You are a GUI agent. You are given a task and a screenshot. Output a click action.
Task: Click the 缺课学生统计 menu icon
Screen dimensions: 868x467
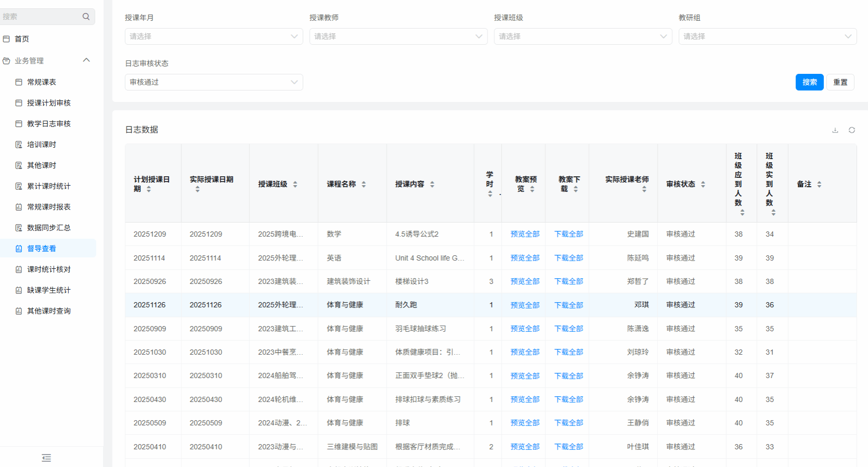coord(19,290)
